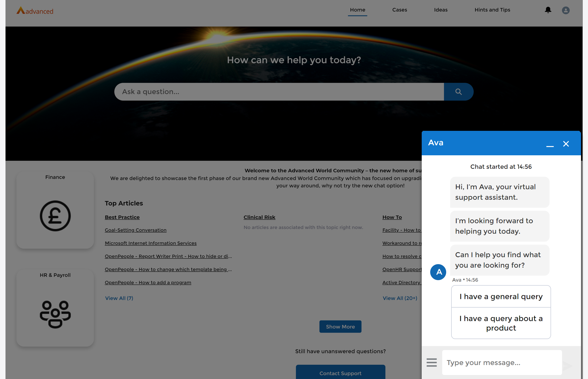The width and height of the screenshot is (588, 379).
Task: Switch to the Ideas tab
Action: [x=441, y=10]
